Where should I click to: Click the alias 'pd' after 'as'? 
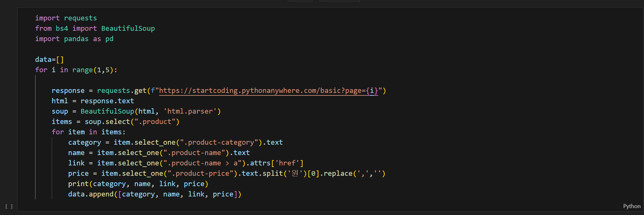point(109,39)
